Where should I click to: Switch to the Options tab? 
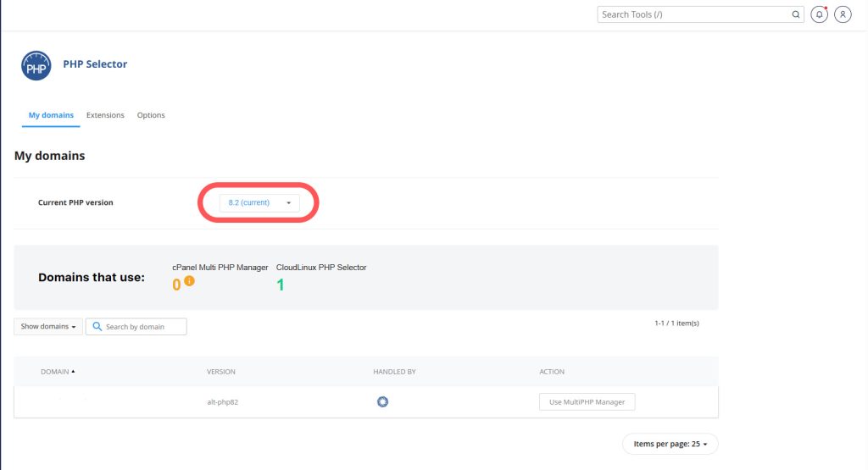pyautogui.click(x=151, y=115)
